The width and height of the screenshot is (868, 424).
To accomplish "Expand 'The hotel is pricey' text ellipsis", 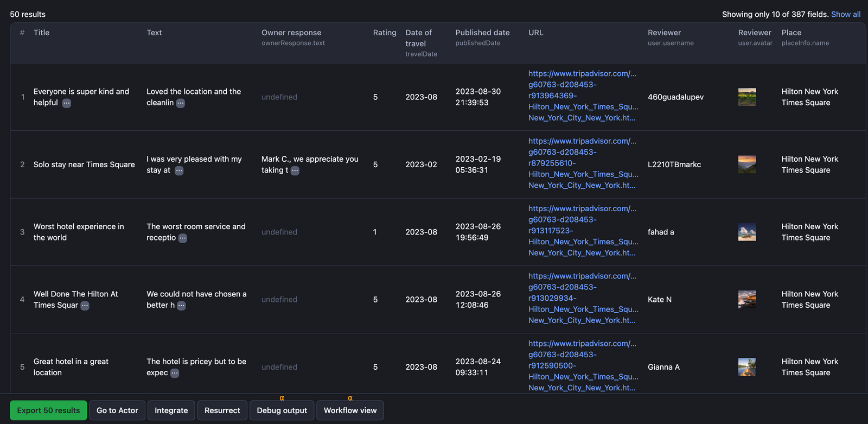I will click(x=175, y=373).
